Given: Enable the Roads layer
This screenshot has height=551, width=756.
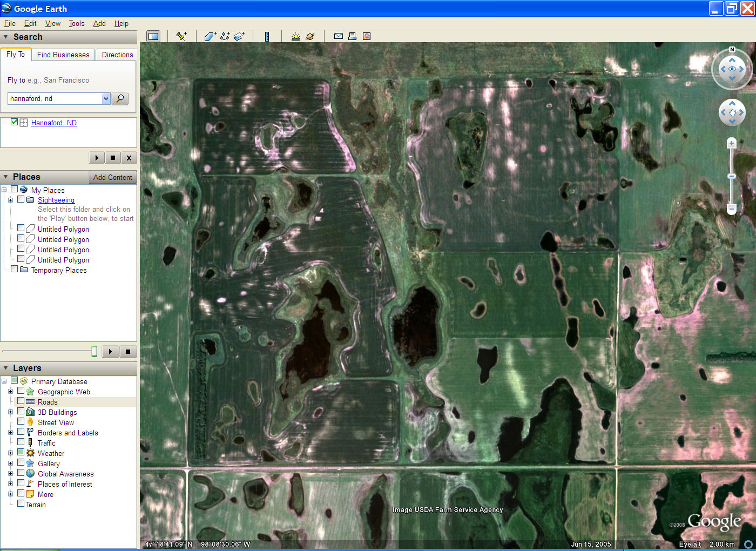Looking at the screenshot, I should pyautogui.click(x=21, y=401).
